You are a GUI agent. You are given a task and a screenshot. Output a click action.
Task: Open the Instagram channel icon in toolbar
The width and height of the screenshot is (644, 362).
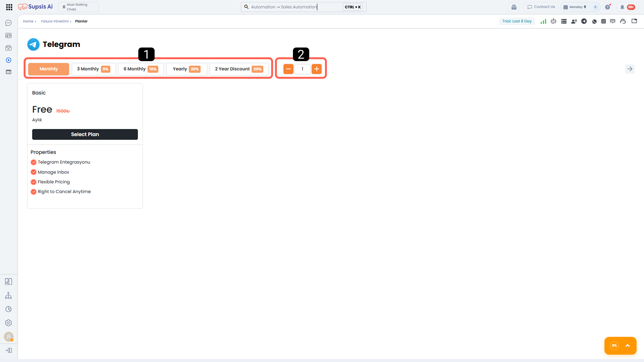point(604,21)
